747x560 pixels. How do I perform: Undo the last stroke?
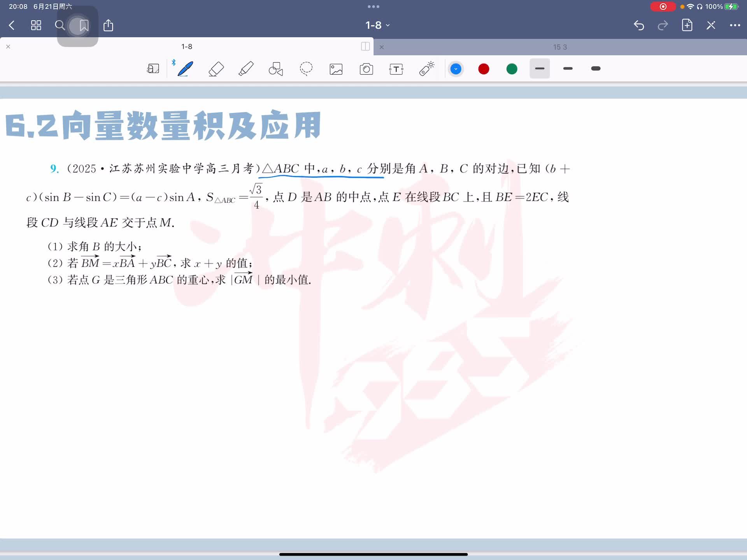pyautogui.click(x=639, y=26)
